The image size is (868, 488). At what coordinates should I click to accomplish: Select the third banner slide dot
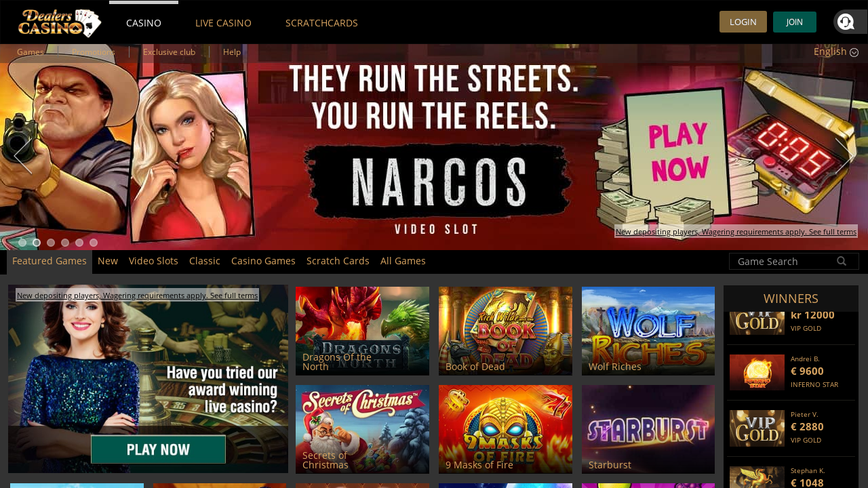tap(51, 243)
